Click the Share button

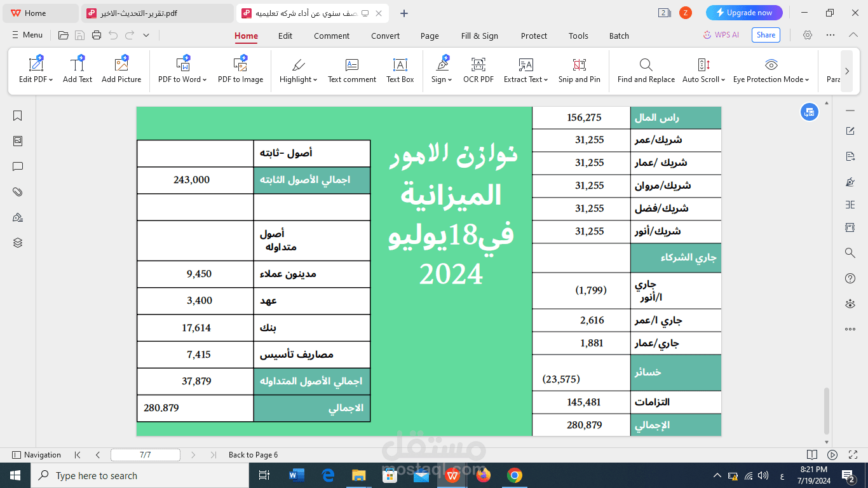766,35
